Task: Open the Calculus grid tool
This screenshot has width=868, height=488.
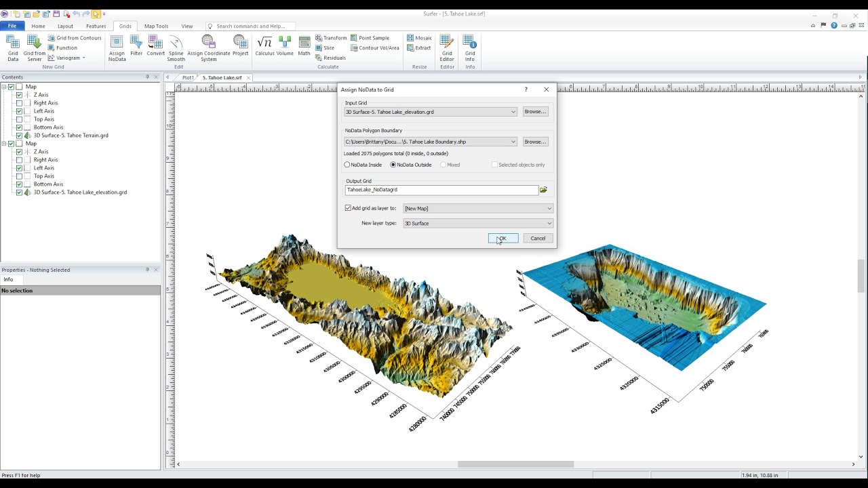Action: [264, 46]
